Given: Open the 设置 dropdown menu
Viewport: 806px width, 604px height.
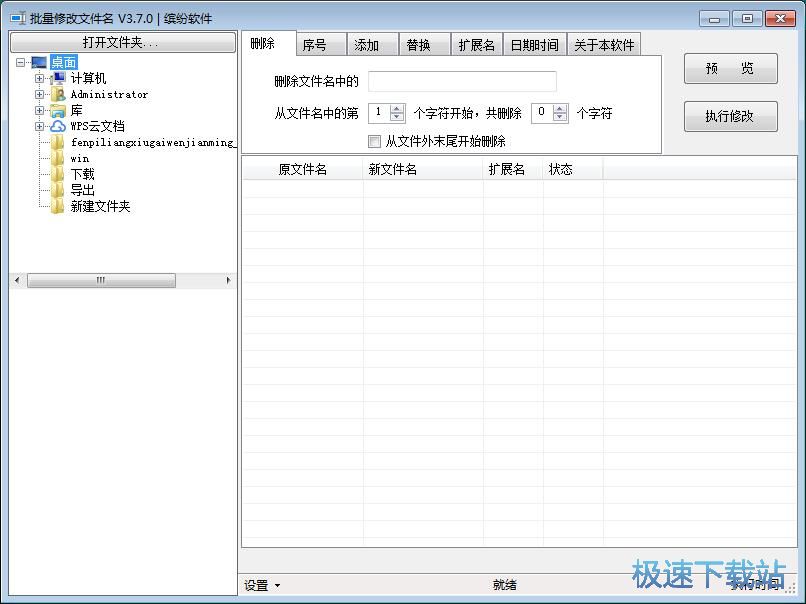Looking at the screenshot, I should (262, 585).
